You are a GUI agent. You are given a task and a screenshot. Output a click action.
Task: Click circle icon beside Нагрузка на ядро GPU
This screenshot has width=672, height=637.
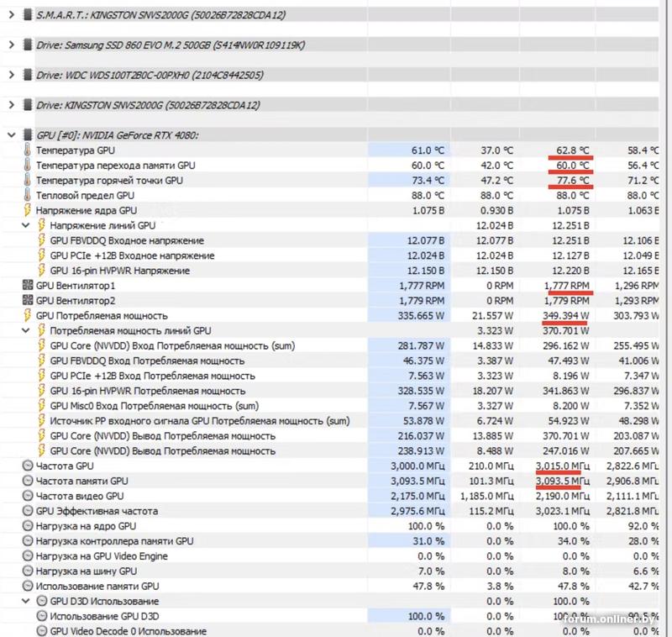tap(28, 526)
